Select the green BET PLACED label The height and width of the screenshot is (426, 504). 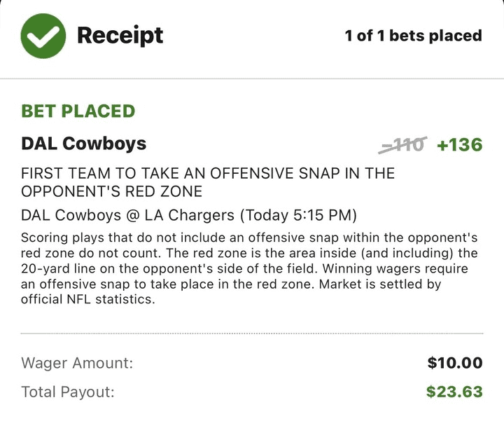[78, 111]
